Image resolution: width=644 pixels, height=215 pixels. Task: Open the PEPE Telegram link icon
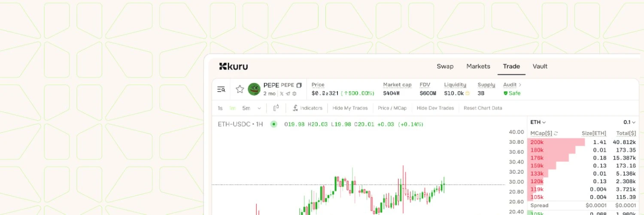pyautogui.click(x=288, y=94)
